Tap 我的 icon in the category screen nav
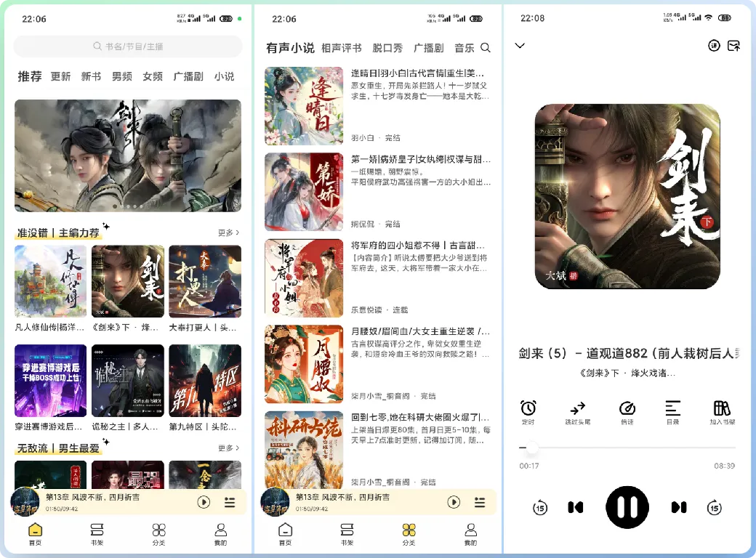Image resolution: width=756 pixels, height=558 pixels. [470, 530]
